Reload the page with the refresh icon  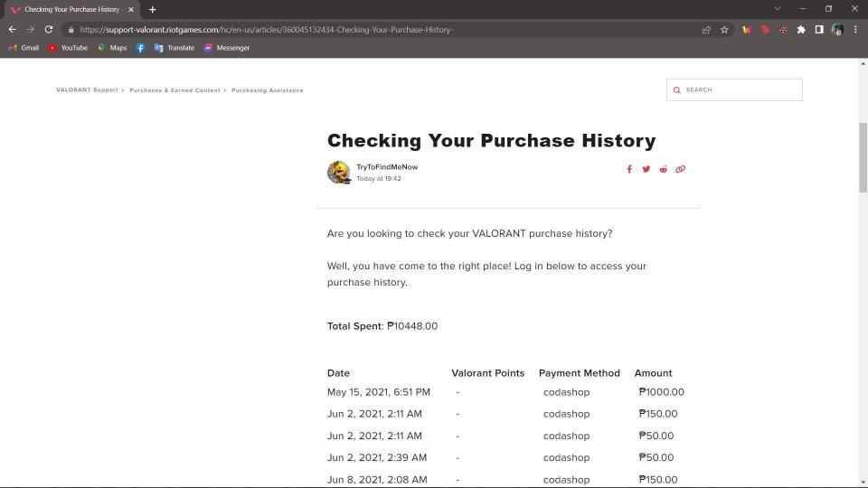(x=49, y=29)
